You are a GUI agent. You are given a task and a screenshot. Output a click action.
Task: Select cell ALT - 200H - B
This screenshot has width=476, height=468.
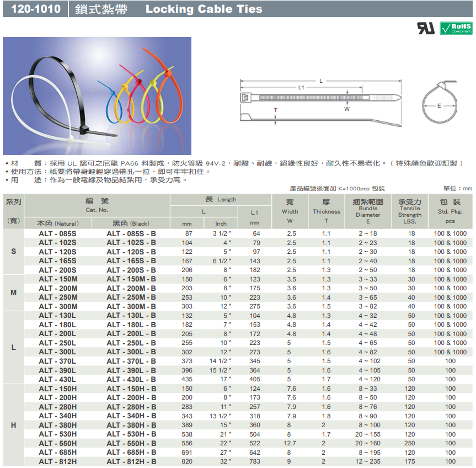131,397
